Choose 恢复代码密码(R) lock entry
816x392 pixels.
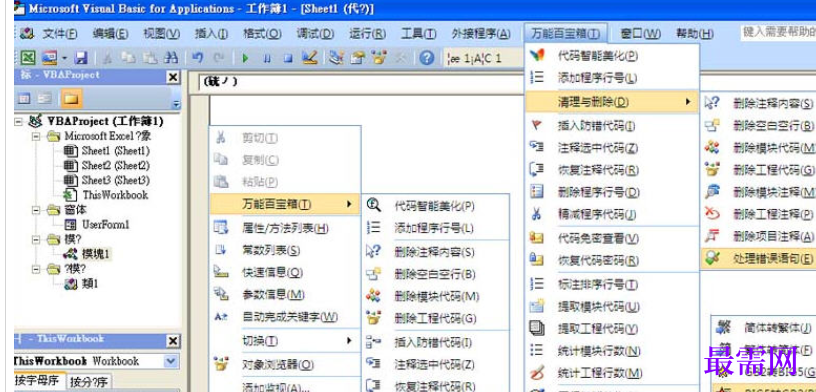(611, 260)
